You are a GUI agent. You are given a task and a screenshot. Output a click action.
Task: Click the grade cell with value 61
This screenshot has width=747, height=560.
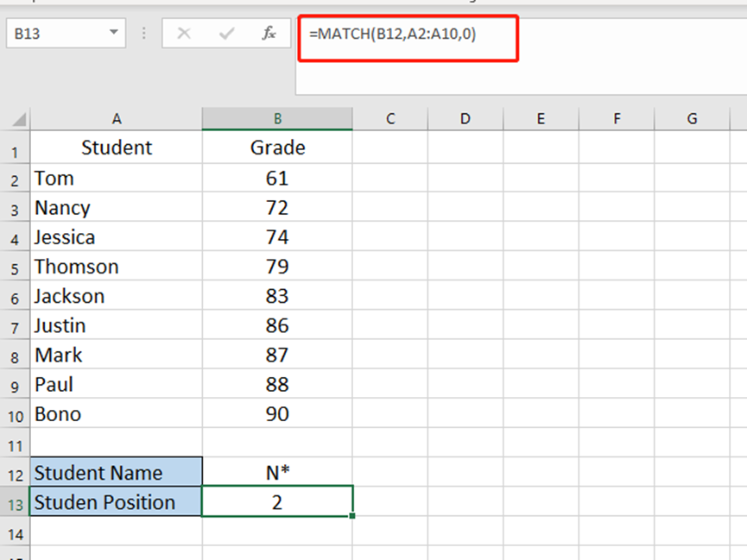[x=277, y=178]
